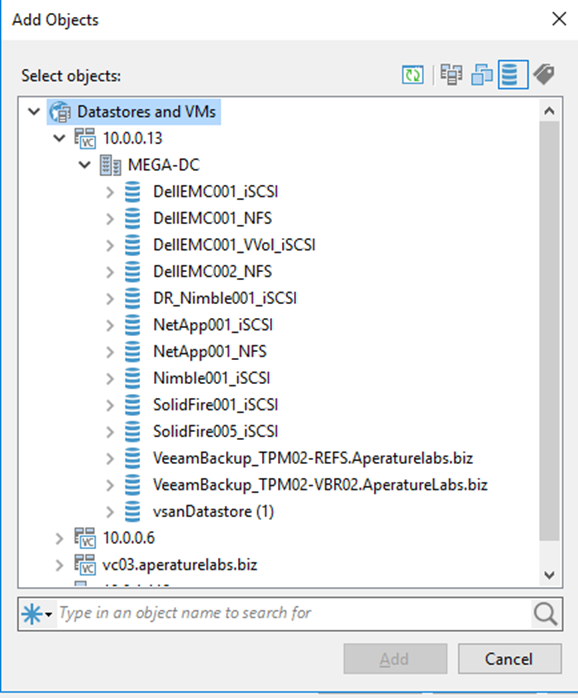Viewport: 578px width, 698px height.
Task: Select DellEMC001_VVol_iSCSI text row
Action: [234, 245]
